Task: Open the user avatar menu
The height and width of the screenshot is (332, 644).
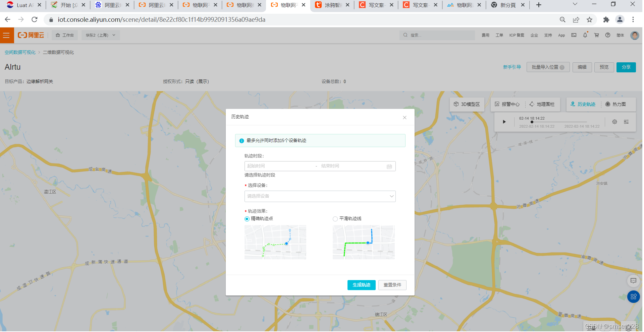Action: pos(635,35)
